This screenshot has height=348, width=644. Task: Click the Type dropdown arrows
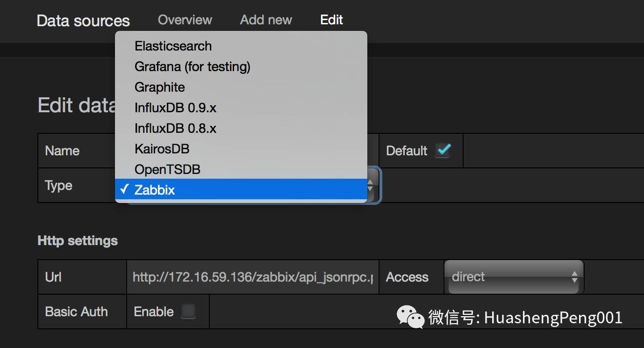coord(371,186)
